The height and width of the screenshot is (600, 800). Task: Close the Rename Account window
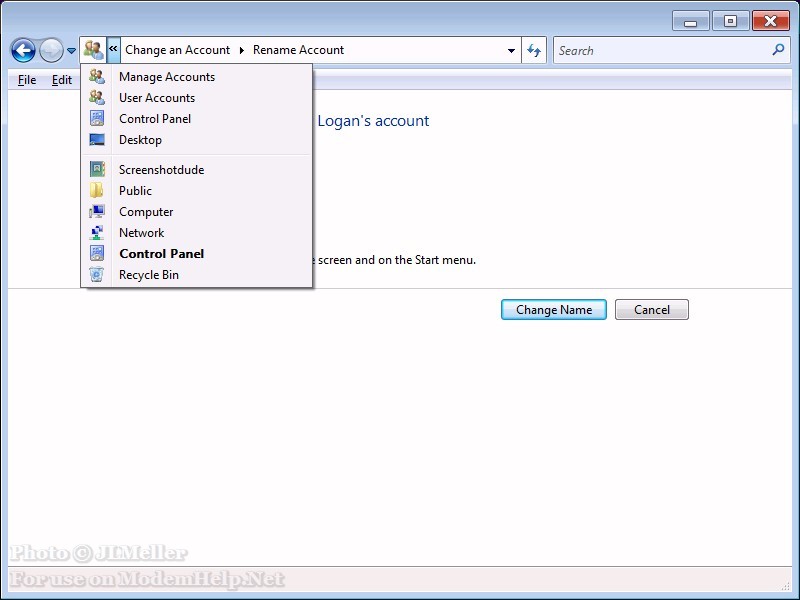point(770,21)
